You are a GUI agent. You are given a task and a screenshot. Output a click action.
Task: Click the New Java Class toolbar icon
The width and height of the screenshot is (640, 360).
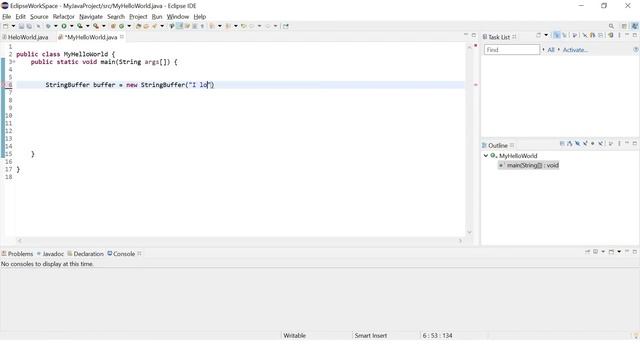[122, 26]
